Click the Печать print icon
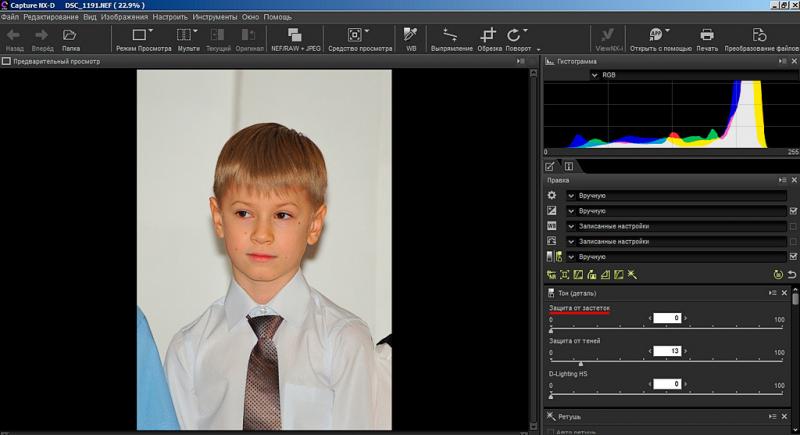 [707, 35]
